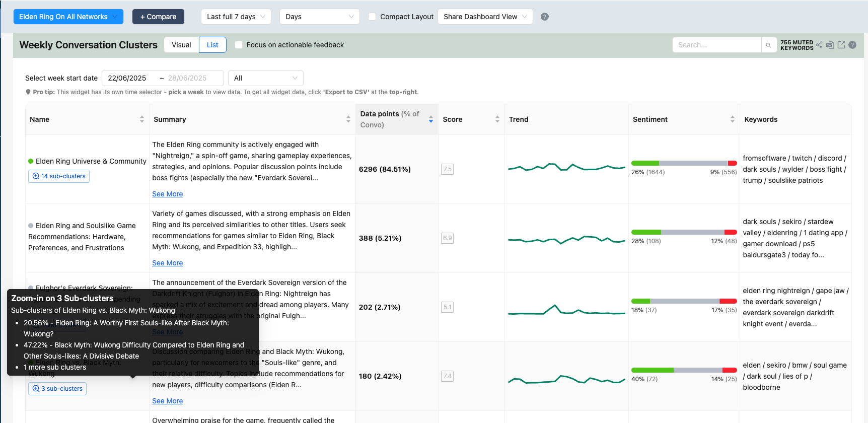Open the All filter dropdown
Image resolution: width=868 pixels, height=423 pixels.
(266, 78)
